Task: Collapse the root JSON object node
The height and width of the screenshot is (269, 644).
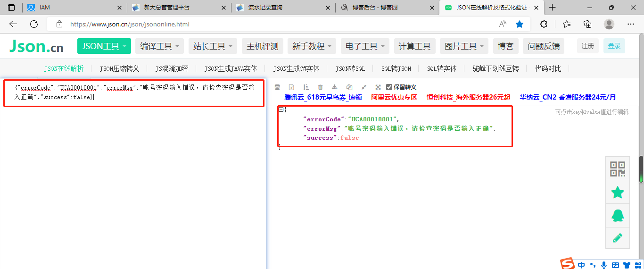Action: [281, 109]
